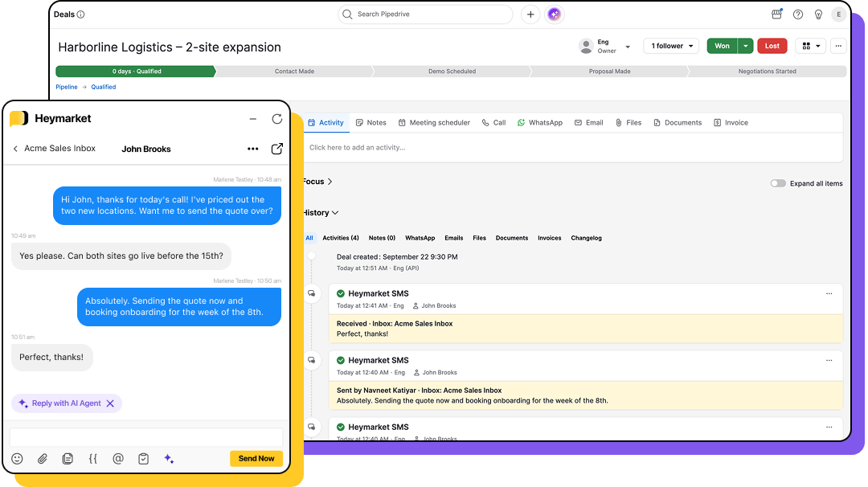
Task: Open the user avatar E menu
Action: point(838,14)
